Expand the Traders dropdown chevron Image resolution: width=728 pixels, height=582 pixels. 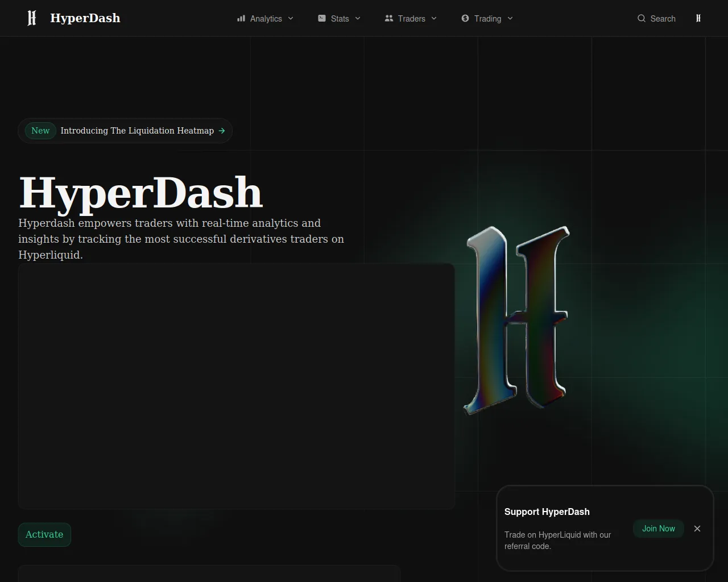tap(434, 18)
